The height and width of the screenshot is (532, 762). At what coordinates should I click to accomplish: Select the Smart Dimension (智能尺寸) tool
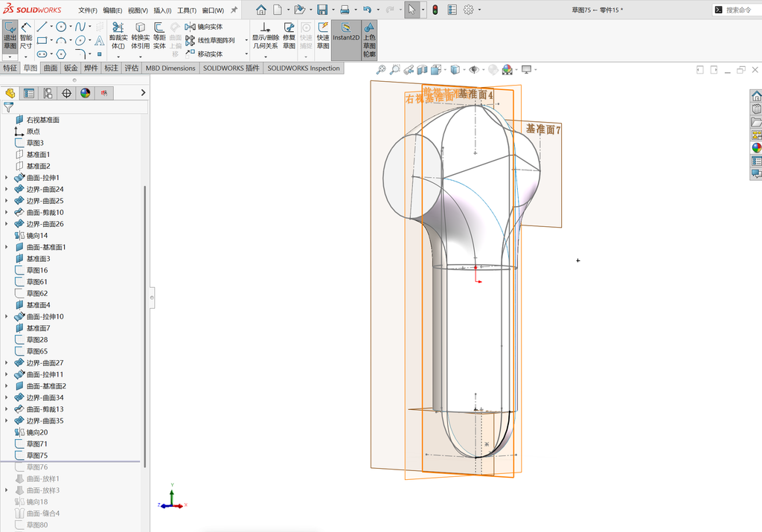coord(26,36)
